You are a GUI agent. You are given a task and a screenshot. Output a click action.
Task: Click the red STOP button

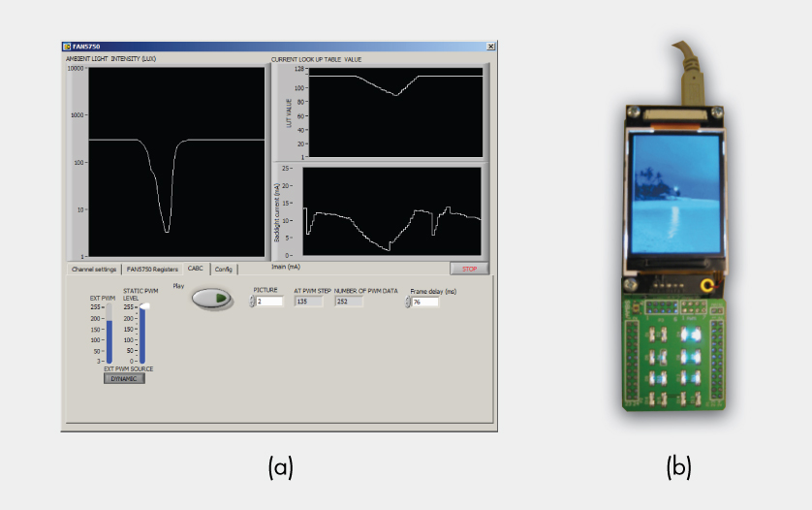coord(469,269)
